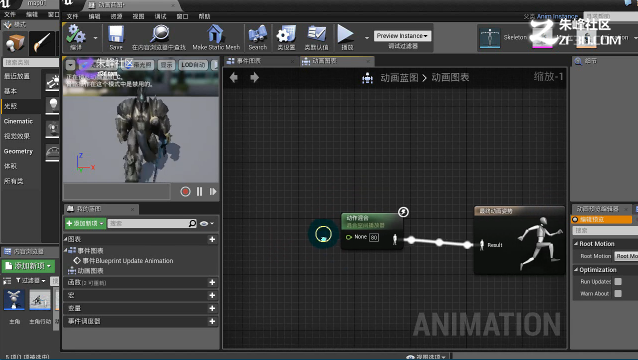This screenshot has width=638, height=360.
Task: Select the Cinematic category in Modes panel
Action: (x=18, y=121)
